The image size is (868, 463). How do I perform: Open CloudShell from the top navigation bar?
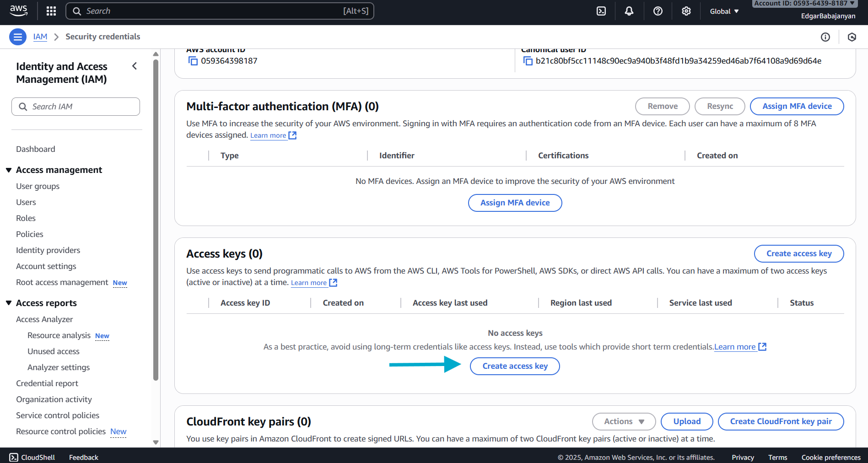(601, 11)
